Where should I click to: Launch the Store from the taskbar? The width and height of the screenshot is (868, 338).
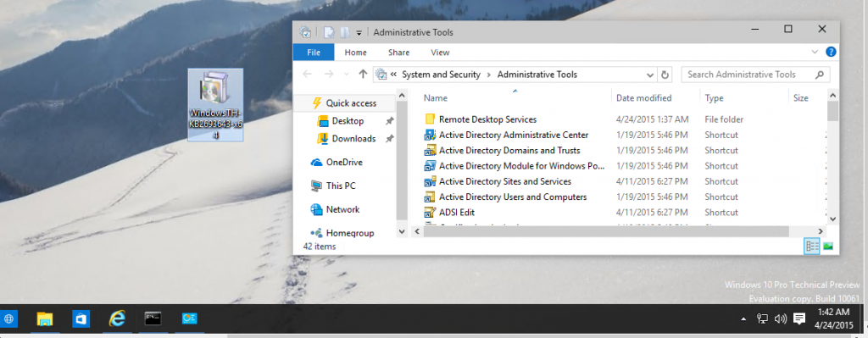[81, 319]
